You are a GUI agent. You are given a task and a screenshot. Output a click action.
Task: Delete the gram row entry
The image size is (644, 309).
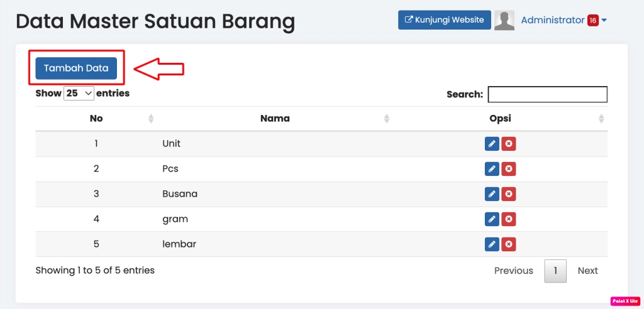tap(509, 219)
